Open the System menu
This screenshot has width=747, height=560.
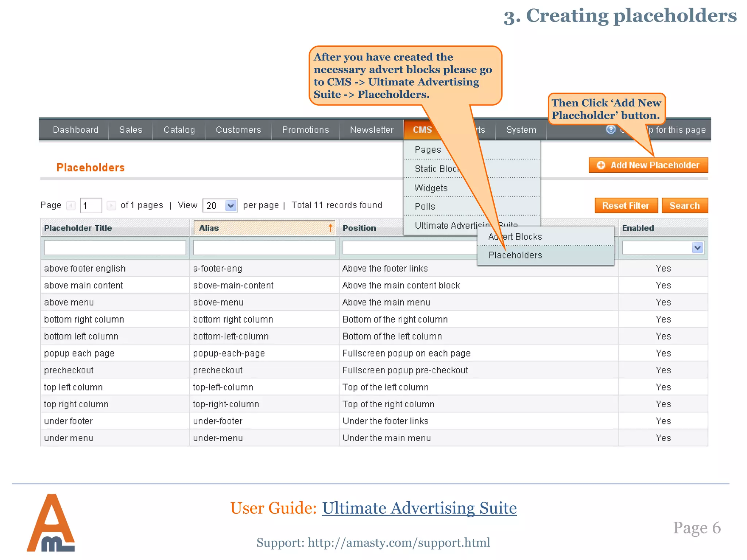pos(521,130)
